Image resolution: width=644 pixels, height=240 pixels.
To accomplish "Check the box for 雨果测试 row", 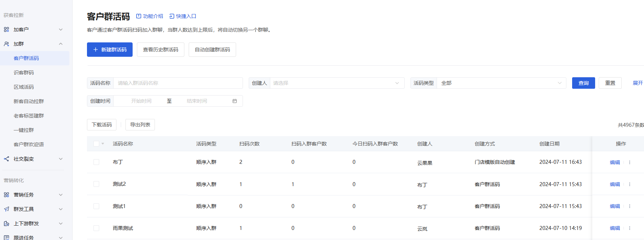I will 96,228.
